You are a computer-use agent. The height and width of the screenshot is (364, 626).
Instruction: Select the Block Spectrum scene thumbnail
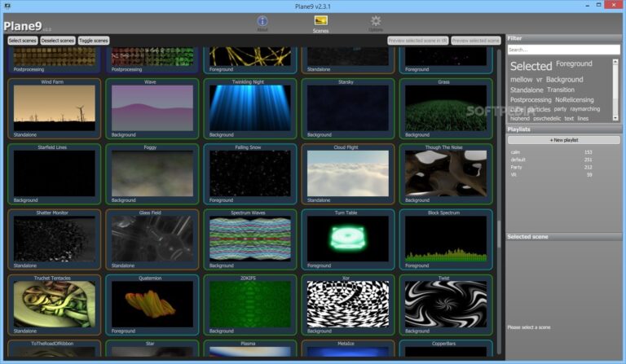446,239
